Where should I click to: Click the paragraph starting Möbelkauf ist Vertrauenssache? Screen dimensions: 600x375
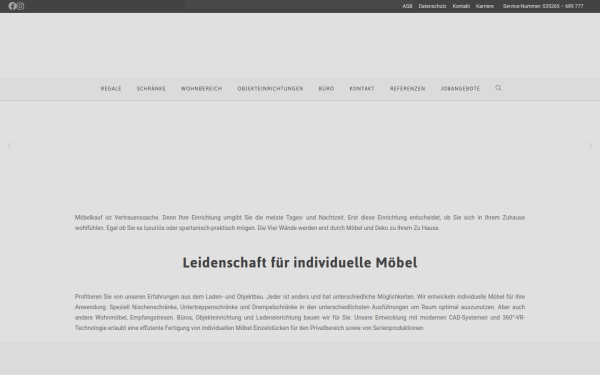pyautogui.click(x=300, y=223)
